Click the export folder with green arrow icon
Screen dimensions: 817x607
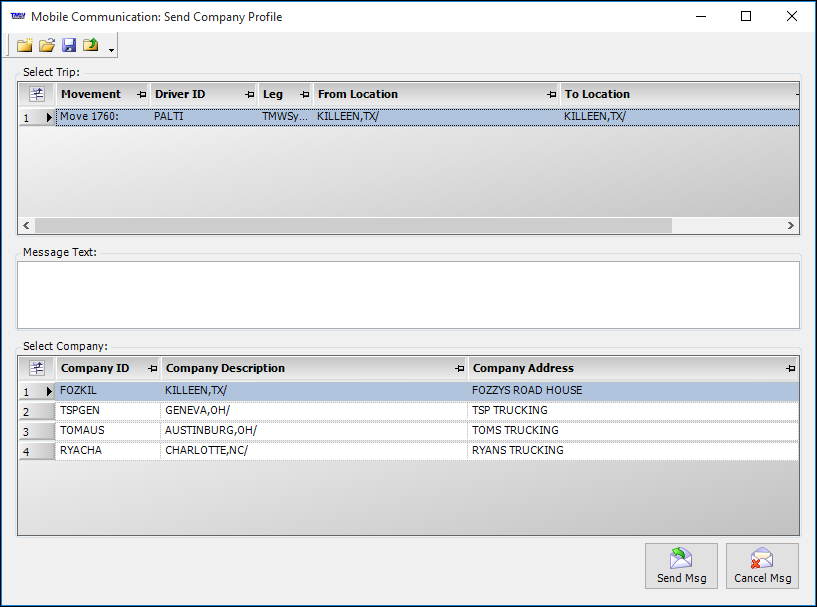(91, 45)
